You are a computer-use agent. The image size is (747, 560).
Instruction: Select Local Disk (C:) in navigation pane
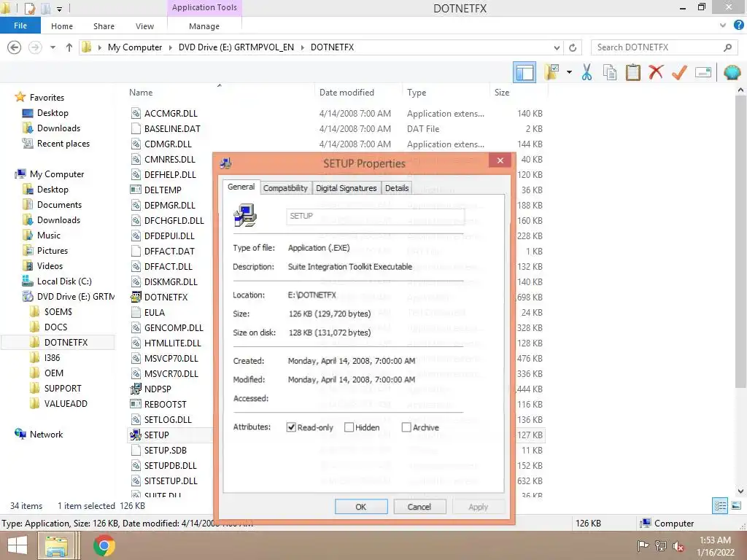click(57, 281)
